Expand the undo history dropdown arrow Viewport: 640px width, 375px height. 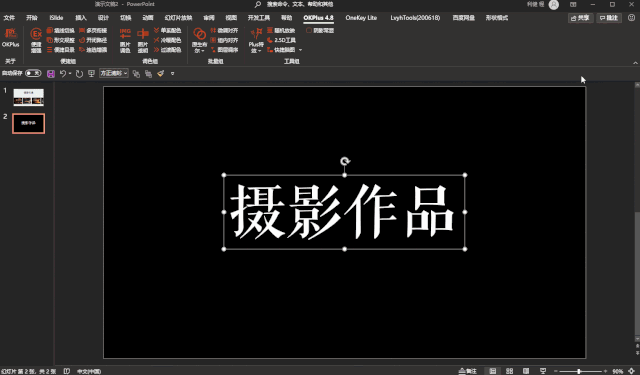(x=70, y=73)
